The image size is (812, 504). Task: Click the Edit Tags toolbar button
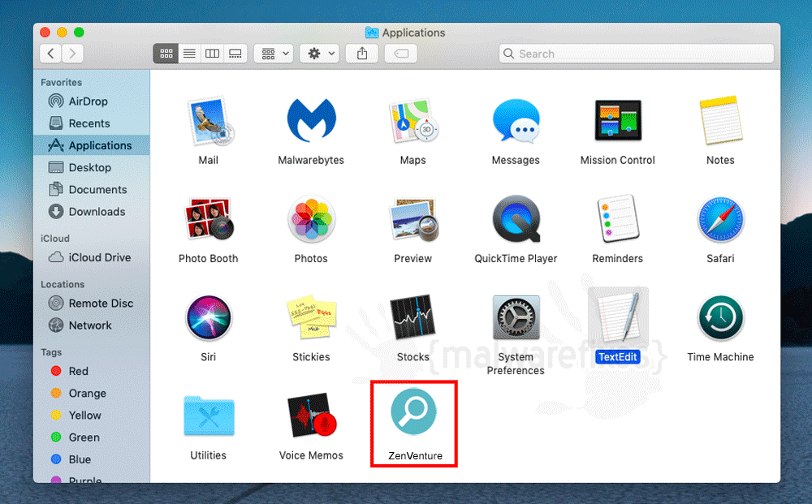[x=401, y=54]
